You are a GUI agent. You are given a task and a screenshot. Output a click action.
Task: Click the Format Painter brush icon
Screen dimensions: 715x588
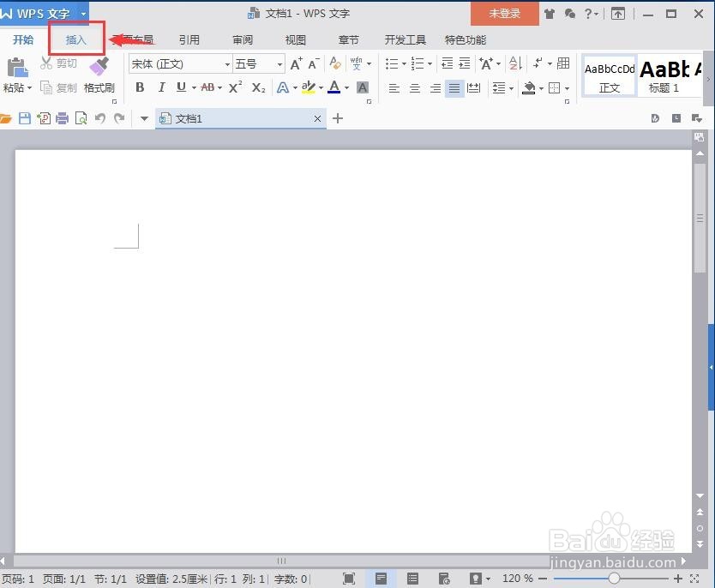(99, 67)
